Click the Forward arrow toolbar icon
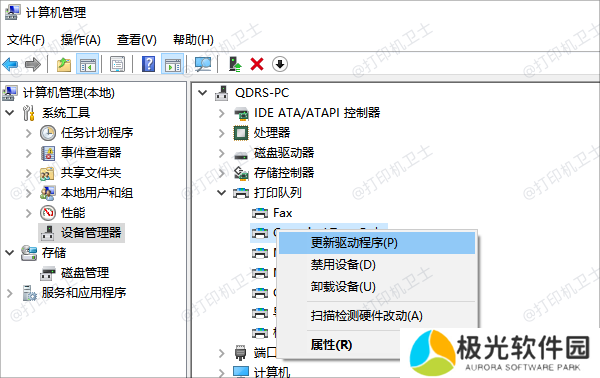The image size is (600, 378). [33, 64]
